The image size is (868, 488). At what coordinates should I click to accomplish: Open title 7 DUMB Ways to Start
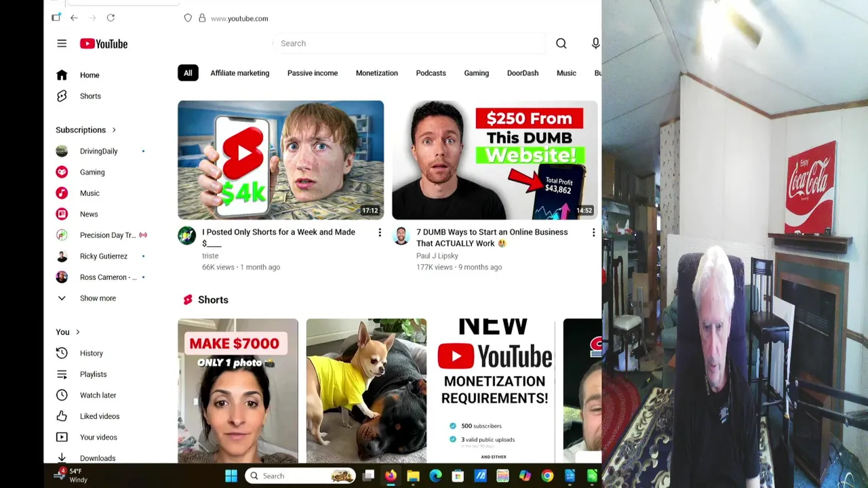(x=492, y=237)
